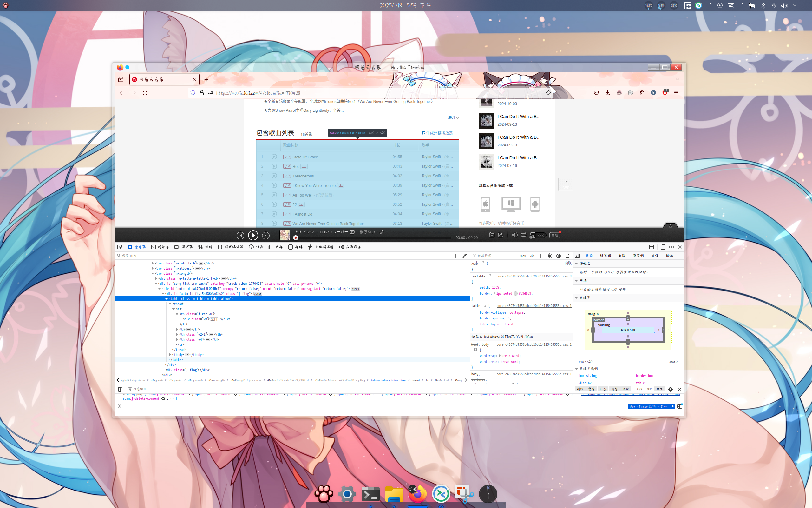Expand the border shorthand property arrow

point(494,293)
